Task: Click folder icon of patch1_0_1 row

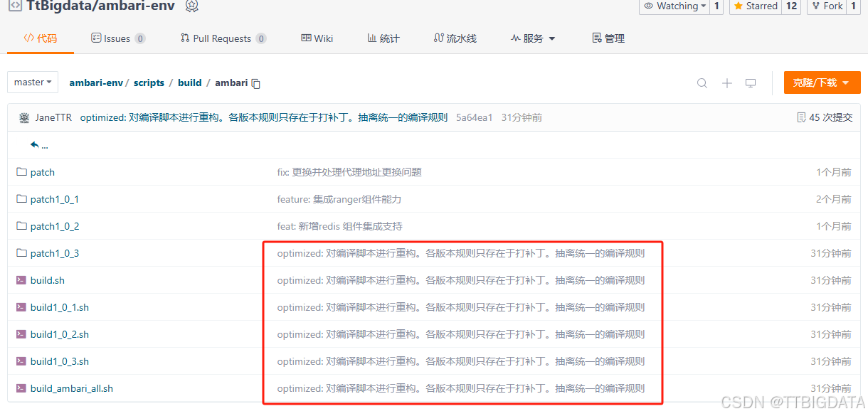Action: point(21,199)
